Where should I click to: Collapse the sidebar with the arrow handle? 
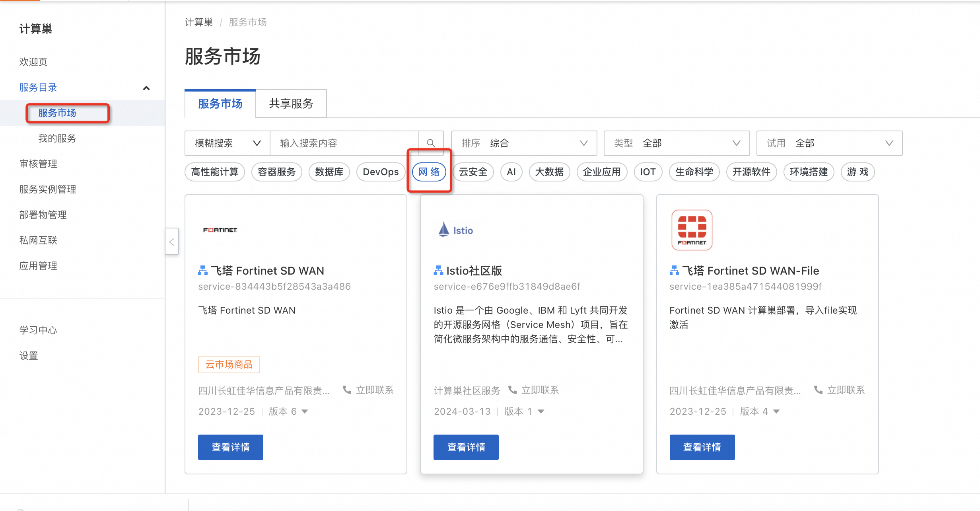[172, 242]
